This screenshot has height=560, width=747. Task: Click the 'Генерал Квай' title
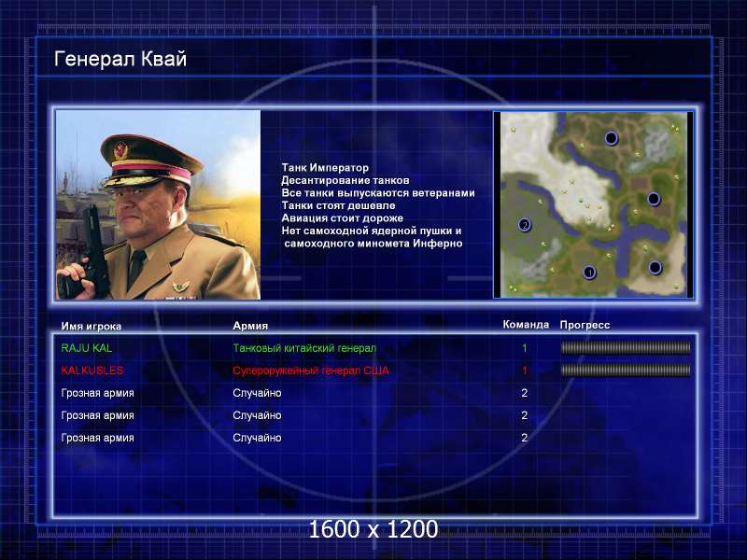tap(120, 59)
